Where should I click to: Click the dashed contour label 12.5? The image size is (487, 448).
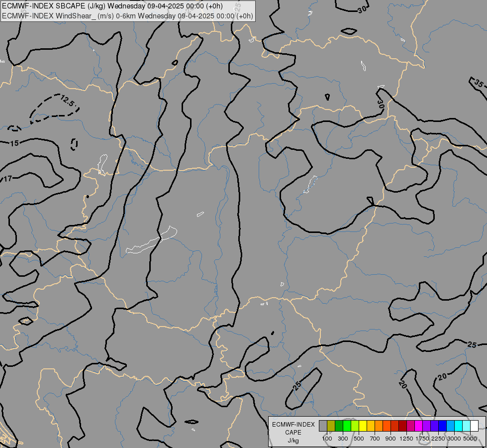(x=67, y=102)
